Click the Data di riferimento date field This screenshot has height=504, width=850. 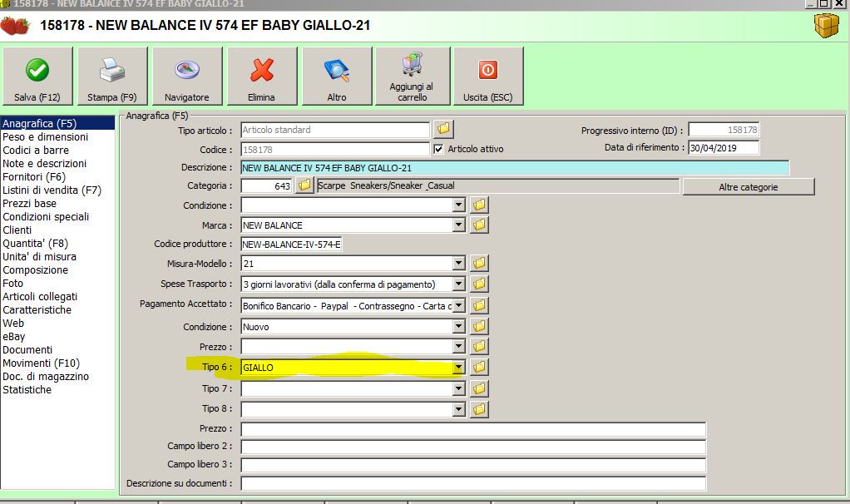pos(724,147)
